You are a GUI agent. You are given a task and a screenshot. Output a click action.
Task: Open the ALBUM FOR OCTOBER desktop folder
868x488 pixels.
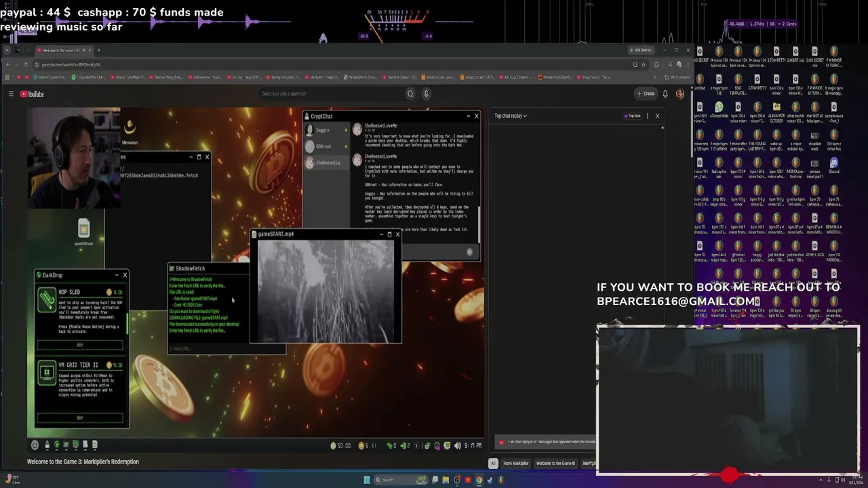pos(776,113)
